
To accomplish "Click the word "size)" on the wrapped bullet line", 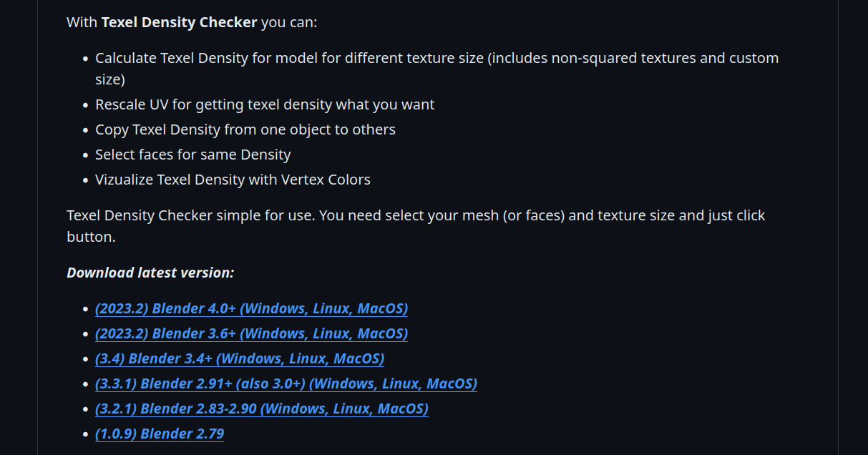I will click(110, 79).
